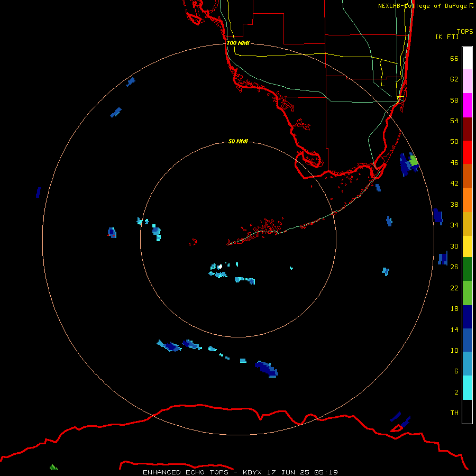Click the small green echo near the bottom-left corner
The height and width of the screenshot is (476, 476).
coord(53,467)
